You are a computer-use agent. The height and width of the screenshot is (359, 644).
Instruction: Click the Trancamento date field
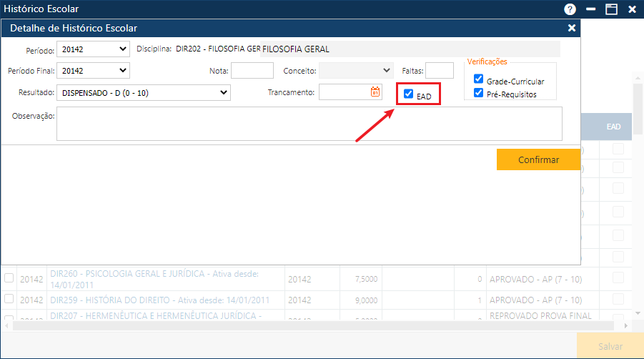click(344, 92)
